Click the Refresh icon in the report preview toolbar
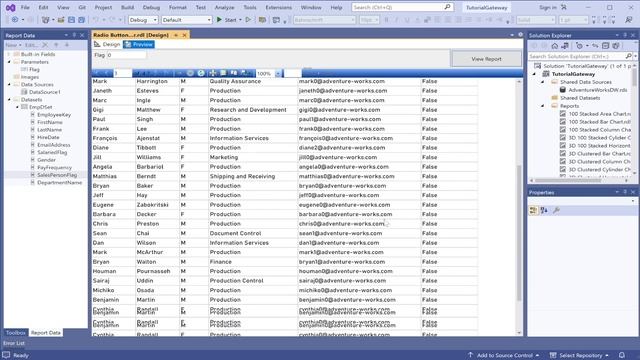The height and width of the screenshot is (360, 640). (201, 73)
